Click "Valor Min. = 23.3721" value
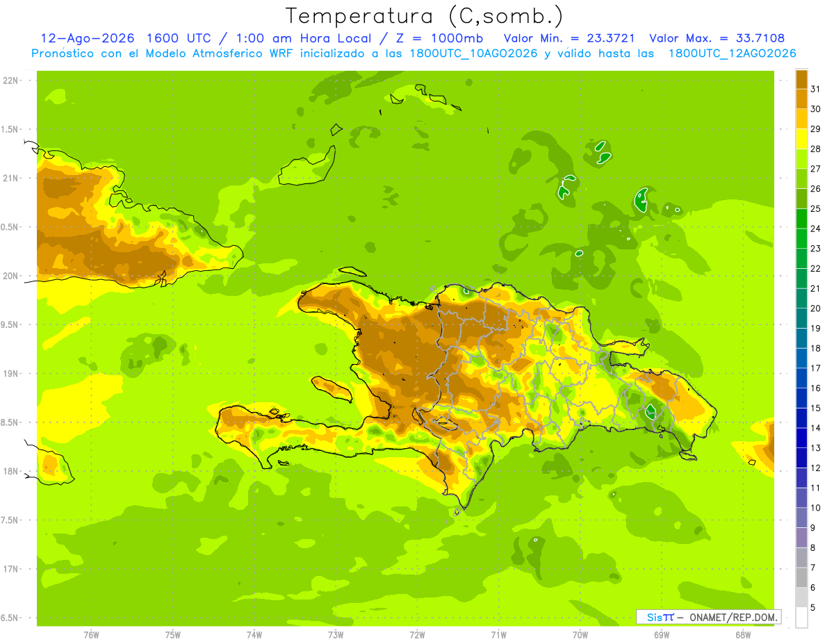The width and height of the screenshot is (834, 644). [x=569, y=38]
